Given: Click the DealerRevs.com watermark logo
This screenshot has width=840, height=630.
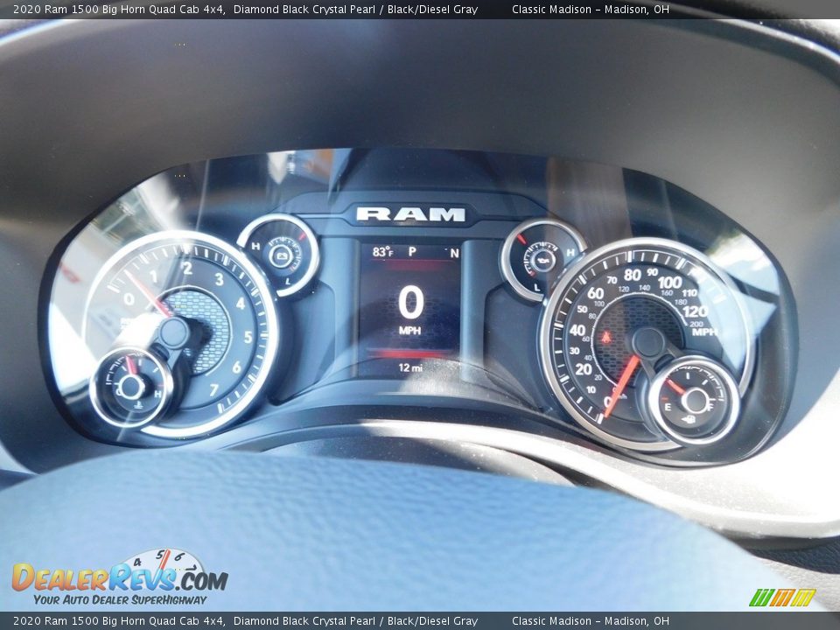Looking at the screenshot, I should [x=120, y=576].
